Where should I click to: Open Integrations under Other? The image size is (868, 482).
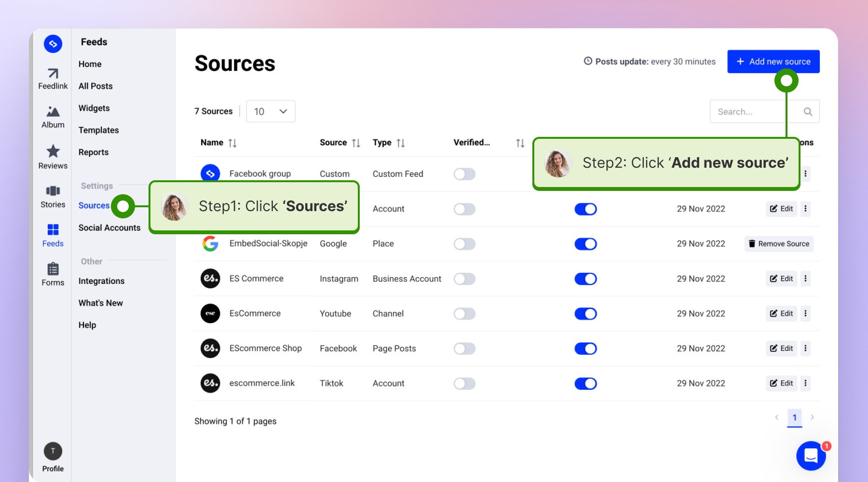point(101,281)
